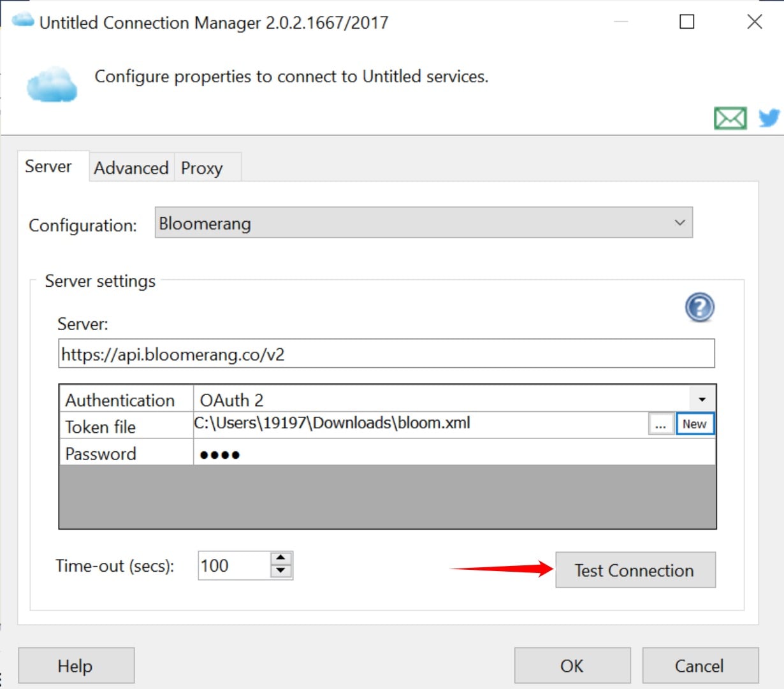The width and height of the screenshot is (784, 689).
Task: Click the Token file row label
Action: pos(101,426)
